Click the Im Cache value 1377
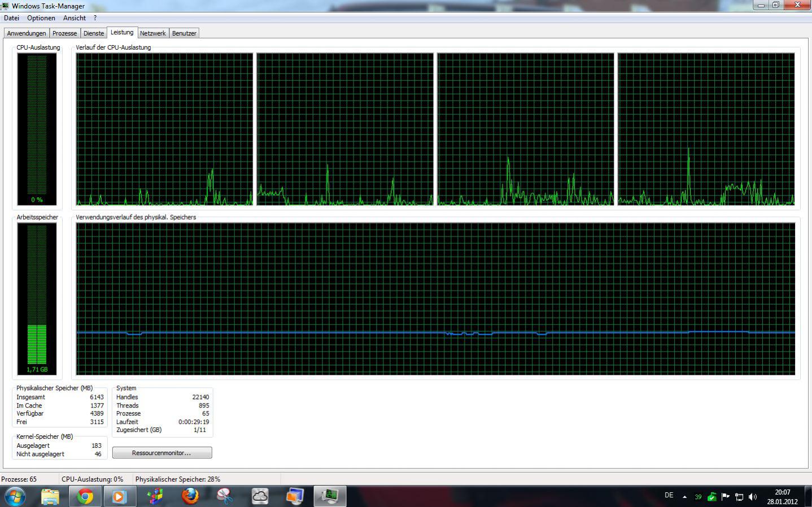This screenshot has height=507, width=812. [x=97, y=405]
